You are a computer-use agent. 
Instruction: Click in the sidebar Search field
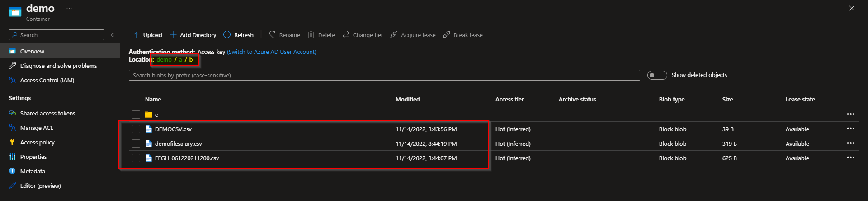pos(57,35)
